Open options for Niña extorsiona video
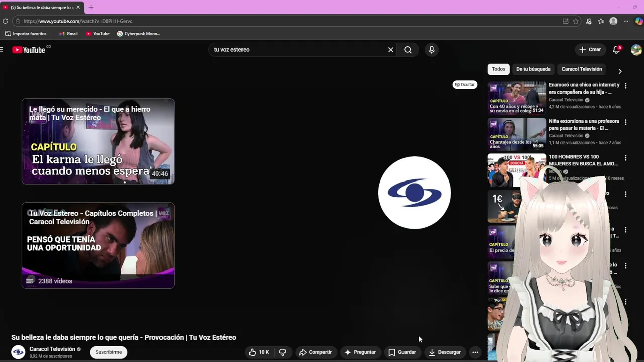This screenshot has width=644, height=362. tap(625, 122)
